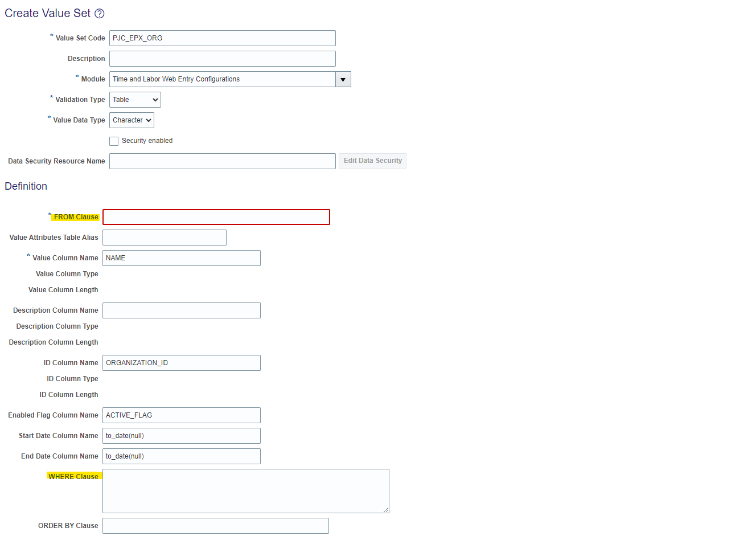Click the Value Attributes Table Alias field
756x544 pixels.
tap(164, 237)
